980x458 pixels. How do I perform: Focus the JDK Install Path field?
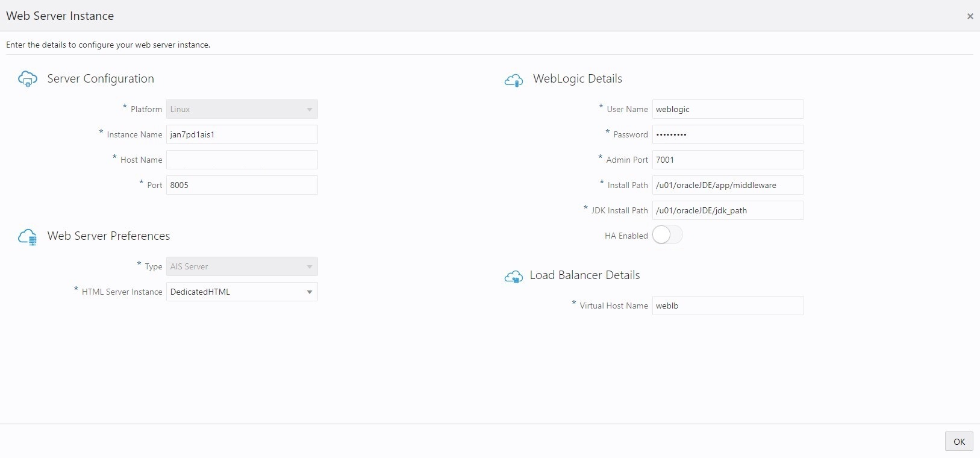pyautogui.click(x=728, y=210)
